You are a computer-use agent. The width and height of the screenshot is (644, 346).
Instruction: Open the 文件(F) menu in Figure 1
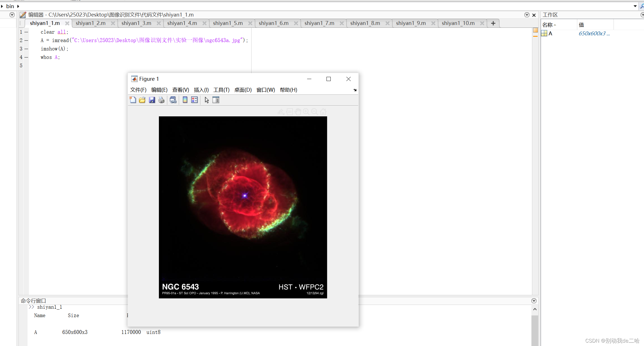(138, 90)
